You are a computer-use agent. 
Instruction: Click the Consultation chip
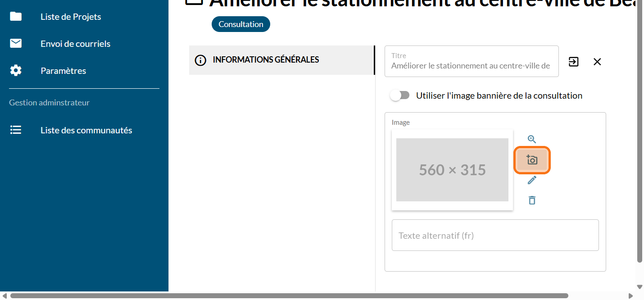241,24
